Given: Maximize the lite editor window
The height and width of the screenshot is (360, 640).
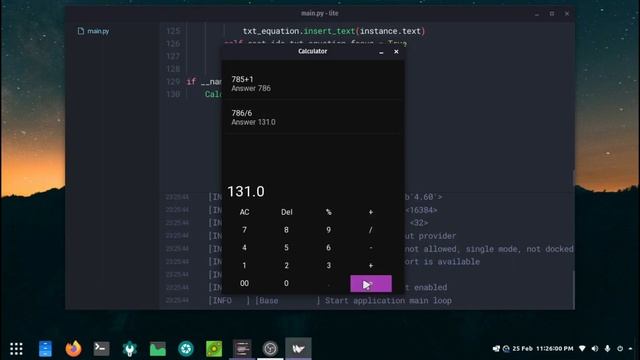Looking at the screenshot, I should tap(552, 13).
